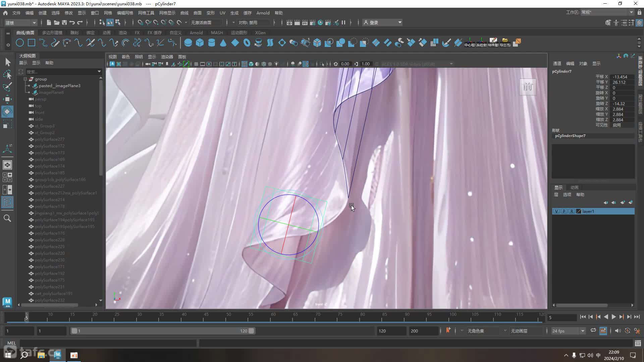Click the playback range slider bar
Screen dimensions: 644x362
point(163,331)
